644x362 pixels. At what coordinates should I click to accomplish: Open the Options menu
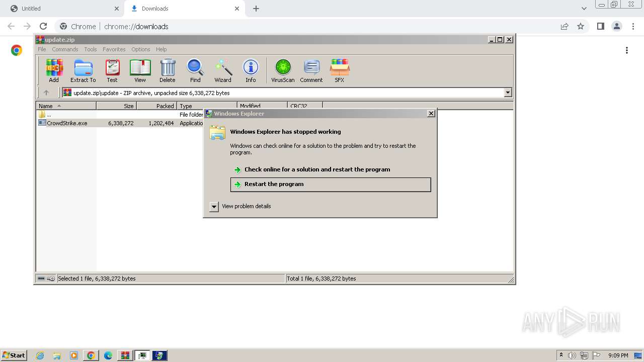coord(141,49)
